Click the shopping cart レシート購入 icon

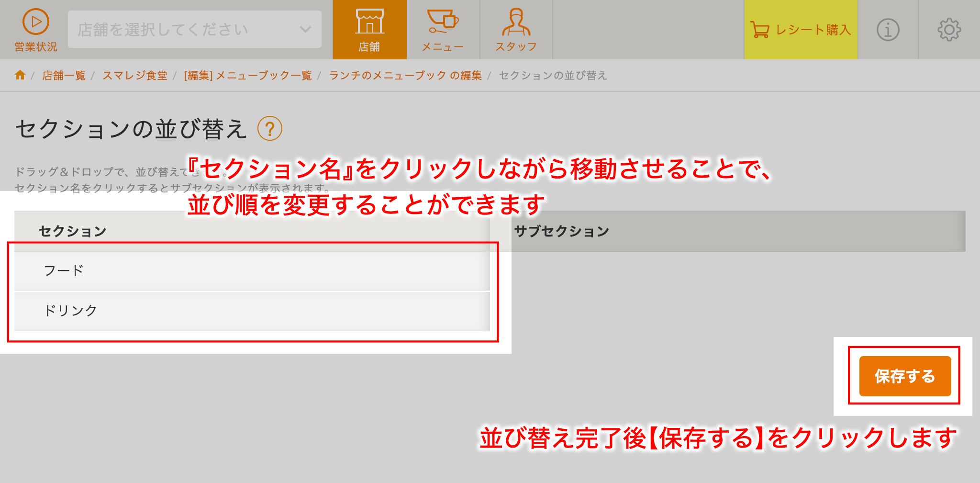[759, 30]
